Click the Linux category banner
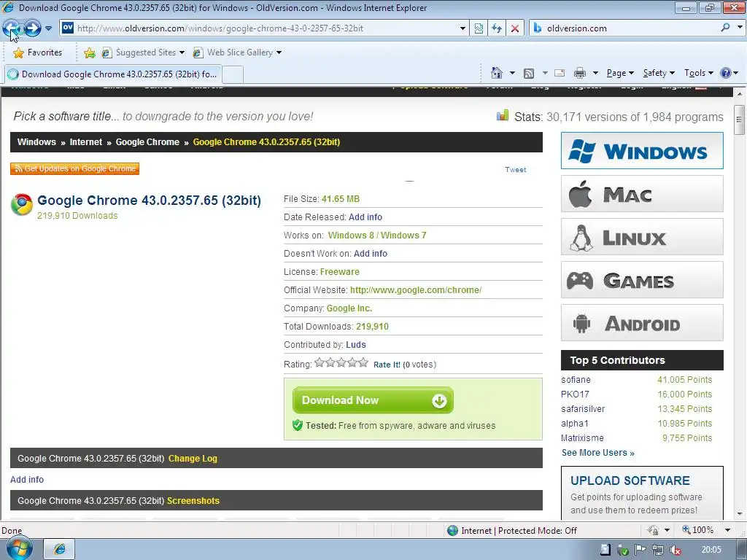The width and height of the screenshot is (747, 560). click(642, 237)
